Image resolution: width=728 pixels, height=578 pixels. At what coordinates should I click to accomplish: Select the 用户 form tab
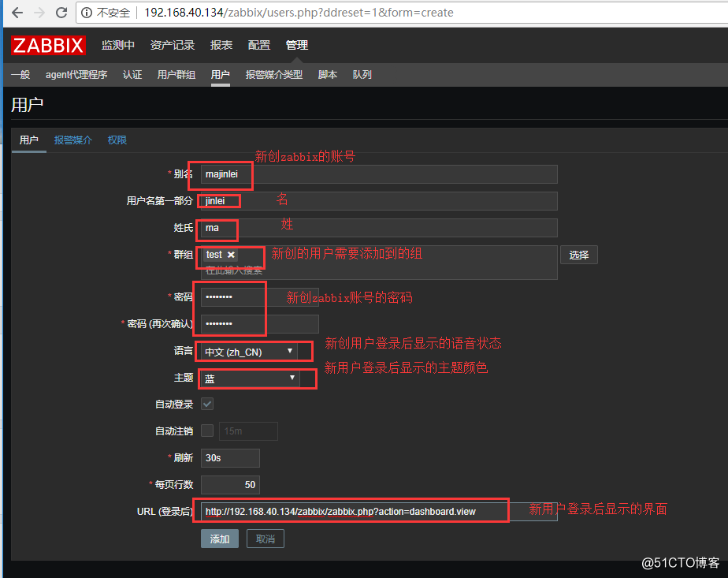pyautogui.click(x=29, y=140)
